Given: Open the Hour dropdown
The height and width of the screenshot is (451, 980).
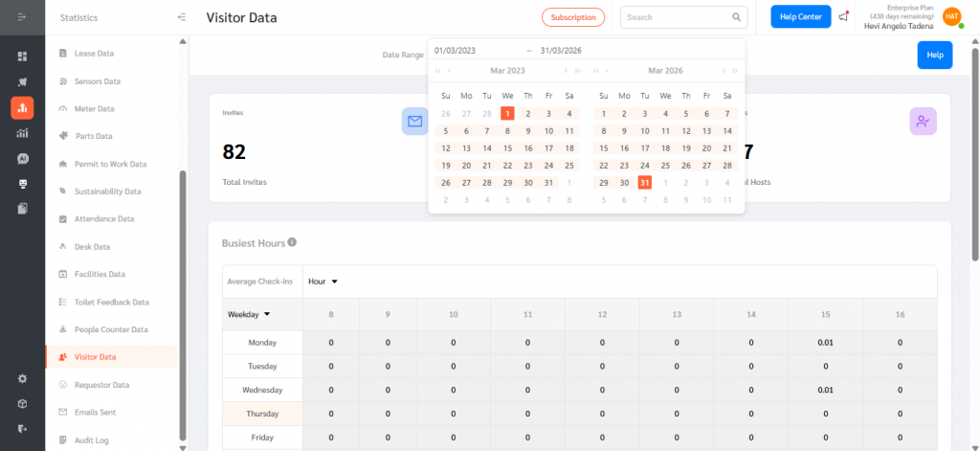Looking at the screenshot, I should pos(323,282).
